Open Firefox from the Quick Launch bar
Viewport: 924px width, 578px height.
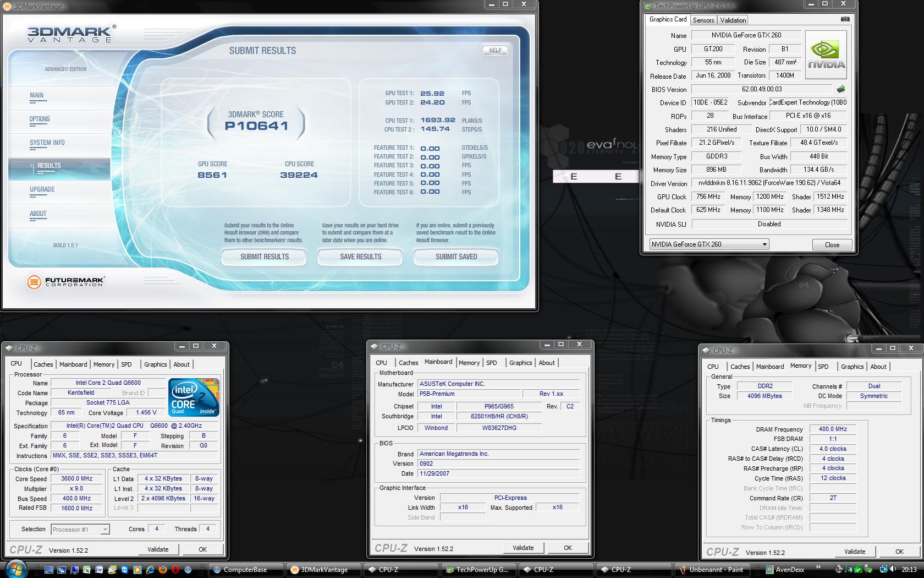[163, 570]
